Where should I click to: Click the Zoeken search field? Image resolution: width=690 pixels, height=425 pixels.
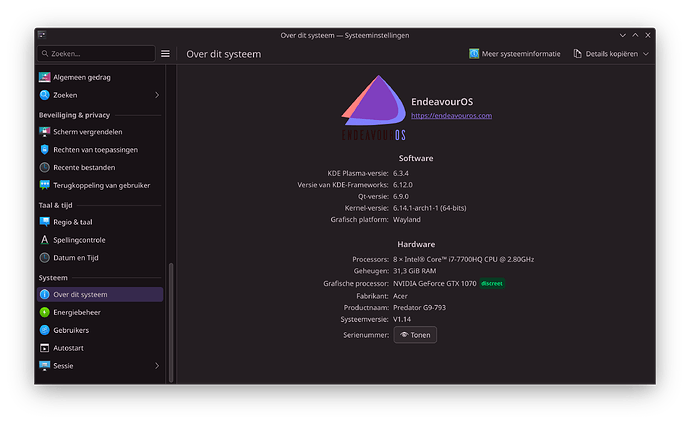[x=96, y=54]
